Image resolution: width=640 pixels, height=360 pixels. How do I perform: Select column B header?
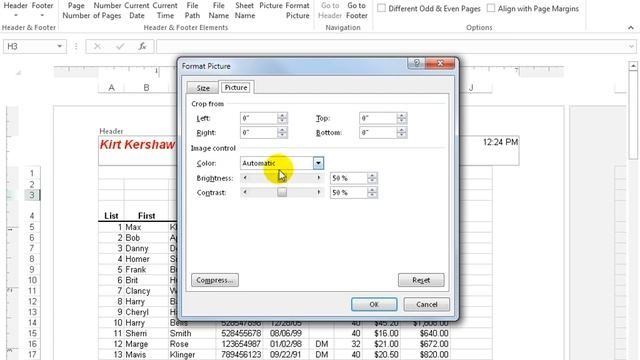point(146,87)
